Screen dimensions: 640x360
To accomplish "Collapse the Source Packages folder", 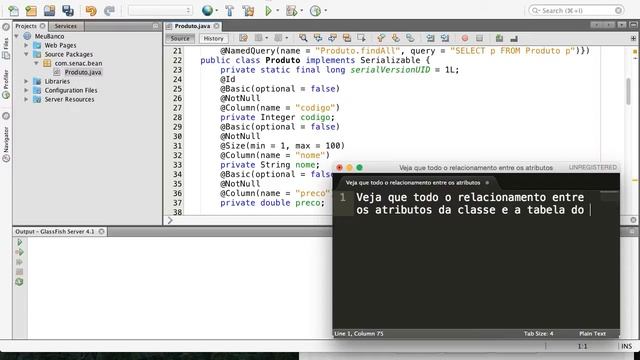I will [x=26, y=54].
